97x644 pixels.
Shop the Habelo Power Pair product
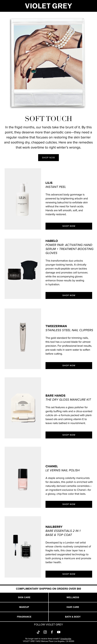[69, 295]
